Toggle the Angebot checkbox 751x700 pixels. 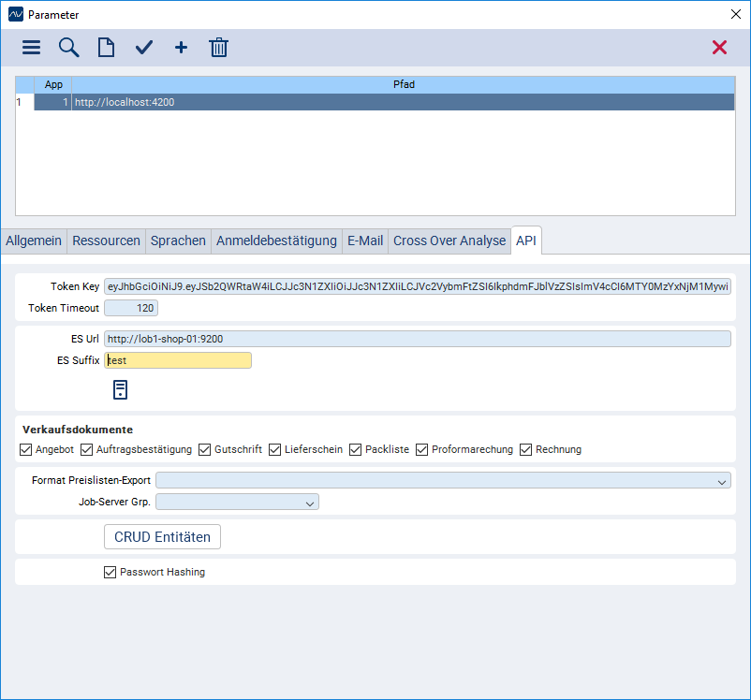[x=26, y=449]
